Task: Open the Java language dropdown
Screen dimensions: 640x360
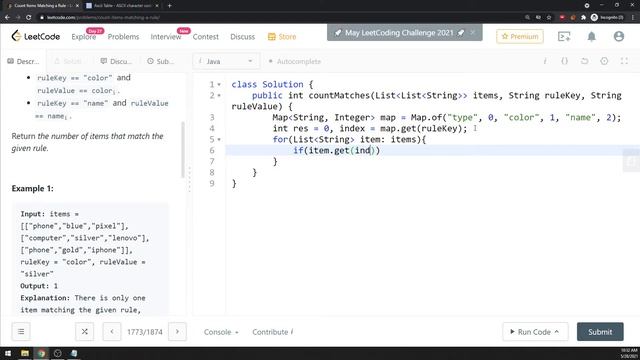Action: (x=226, y=61)
